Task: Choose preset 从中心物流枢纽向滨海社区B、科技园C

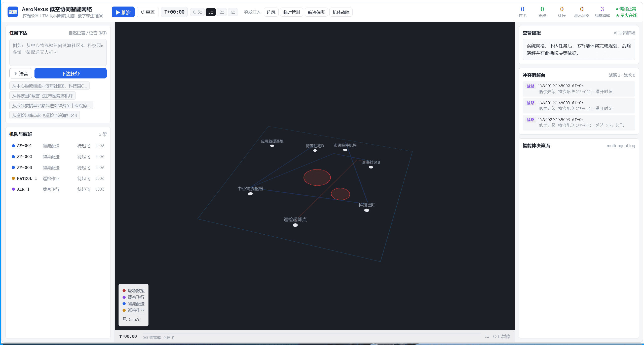Action: click(x=49, y=86)
